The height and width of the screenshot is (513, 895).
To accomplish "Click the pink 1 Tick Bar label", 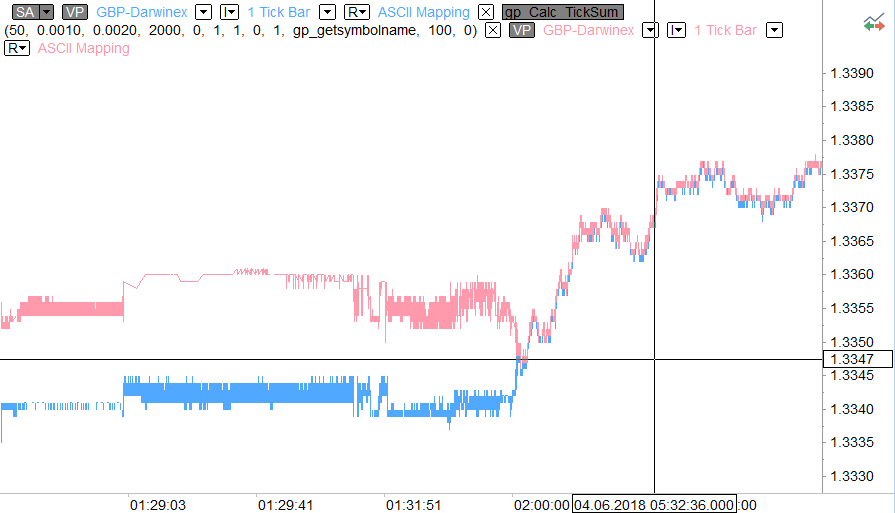I will point(725,30).
